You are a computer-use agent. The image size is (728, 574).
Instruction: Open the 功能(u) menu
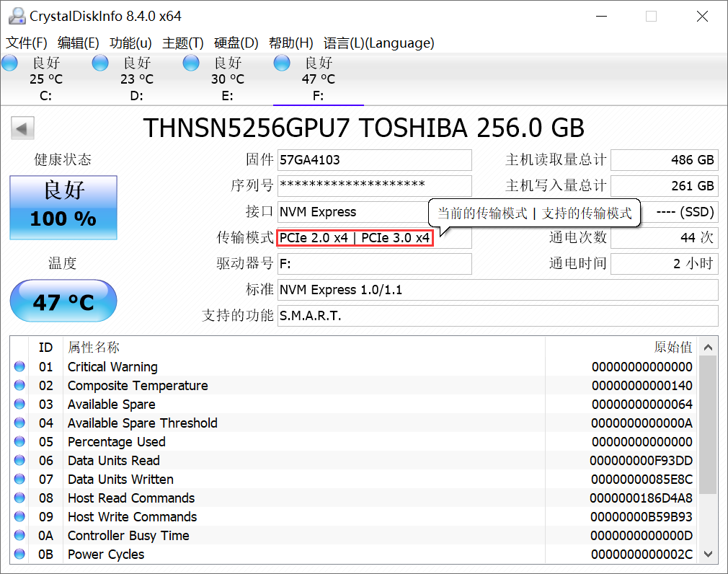[130, 43]
